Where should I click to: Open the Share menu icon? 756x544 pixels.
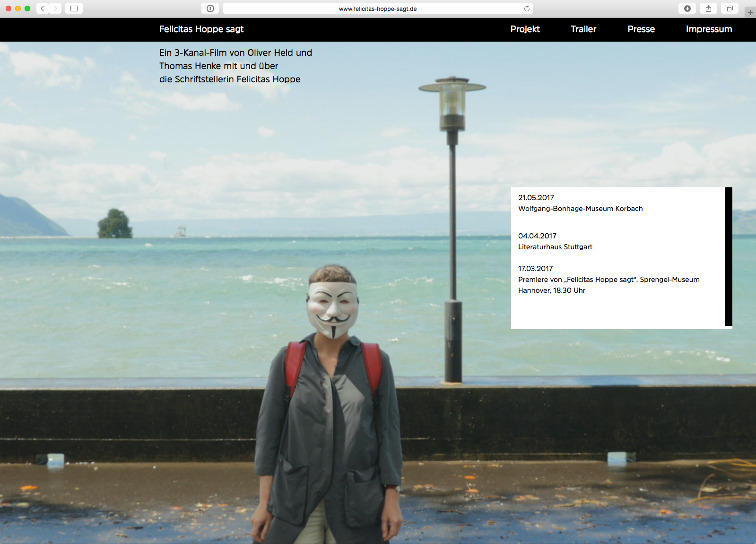click(x=708, y=9)
